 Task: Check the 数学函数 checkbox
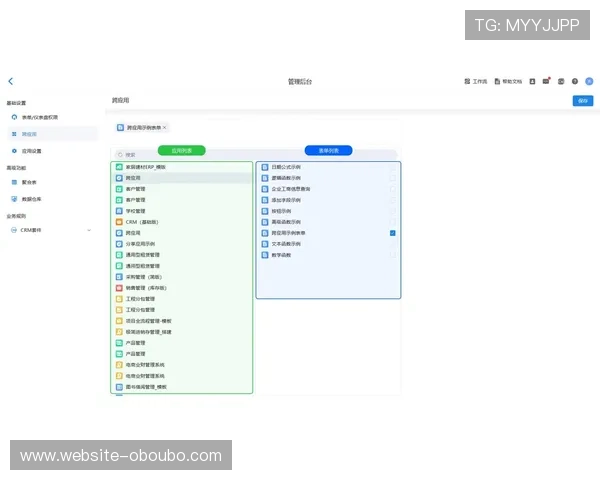(x=392, y=254)
